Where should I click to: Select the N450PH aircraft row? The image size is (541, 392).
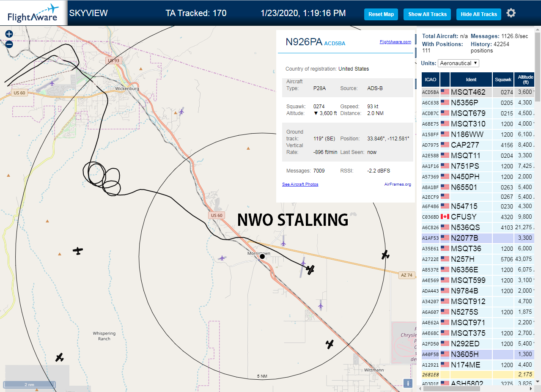[x=478, y=176]
